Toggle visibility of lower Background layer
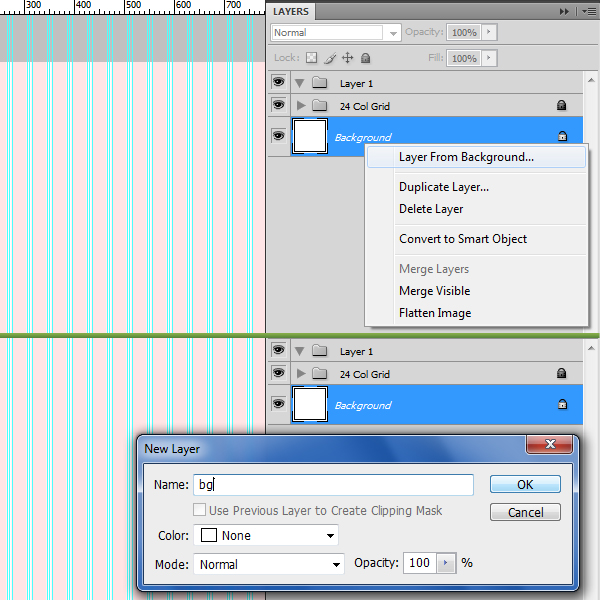Viewport: 600px width, 600px height. [x=279, y=404]
